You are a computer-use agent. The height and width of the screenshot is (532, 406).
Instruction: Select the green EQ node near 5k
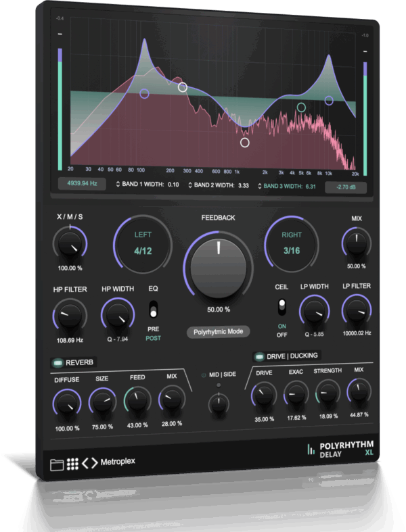pyautogui.click(x=301, y=107)
